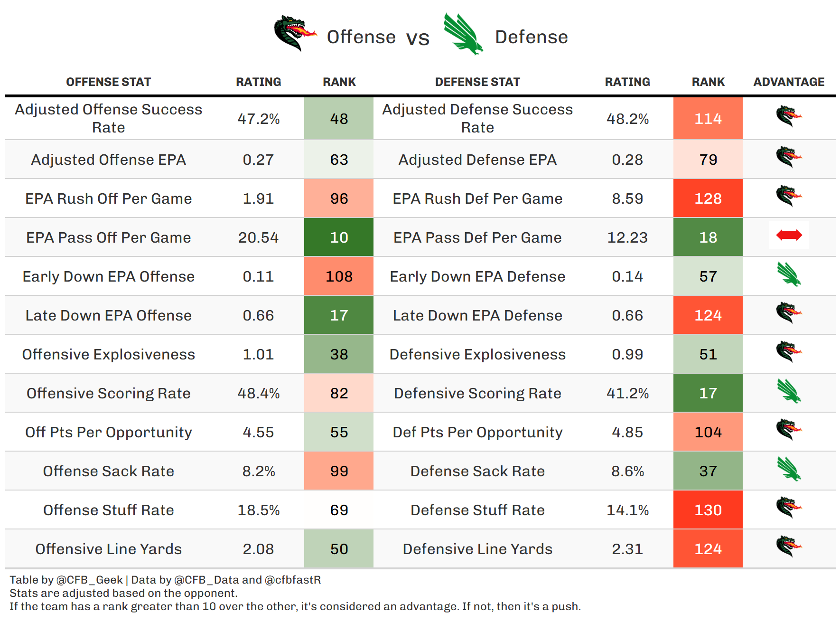Click the dragon advantage icon in the Offensive Line Yards row

789,547
